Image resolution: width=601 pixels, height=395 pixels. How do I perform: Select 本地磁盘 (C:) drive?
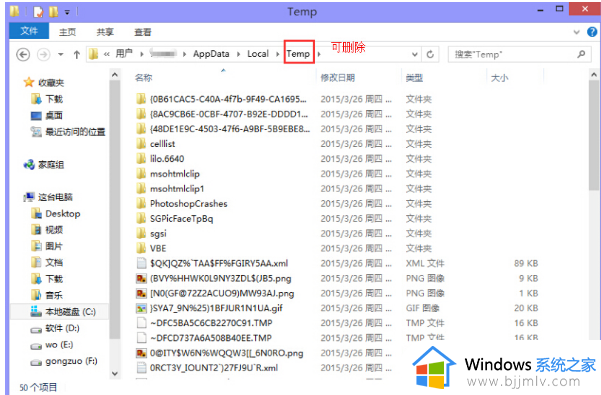pos(71,311)
